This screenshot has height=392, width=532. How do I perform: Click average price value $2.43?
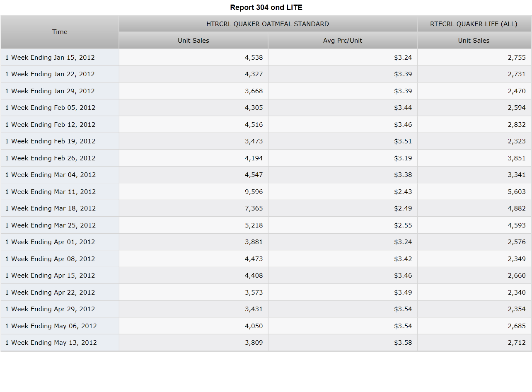coord(403,192)
